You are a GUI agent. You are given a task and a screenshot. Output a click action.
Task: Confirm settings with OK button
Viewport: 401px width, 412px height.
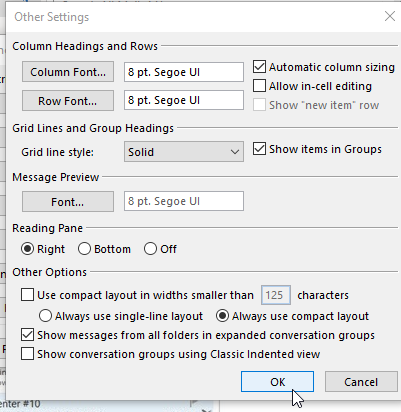[277, 382]
